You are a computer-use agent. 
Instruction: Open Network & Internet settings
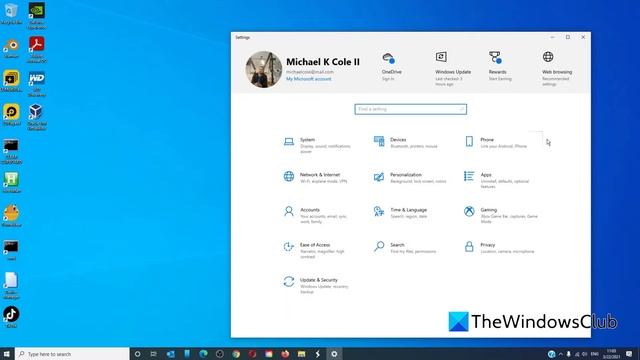[x=316, y=178]
